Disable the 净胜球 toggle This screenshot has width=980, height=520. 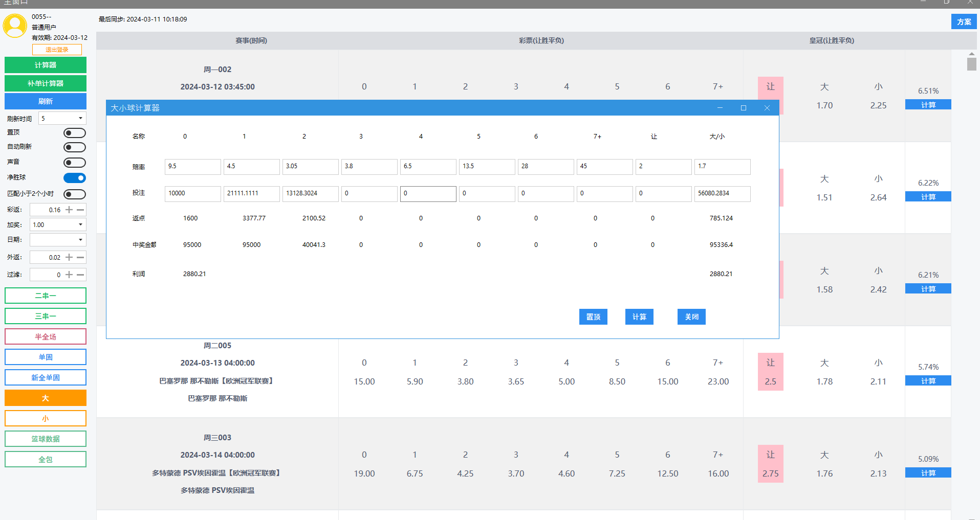tap(75, 178)
